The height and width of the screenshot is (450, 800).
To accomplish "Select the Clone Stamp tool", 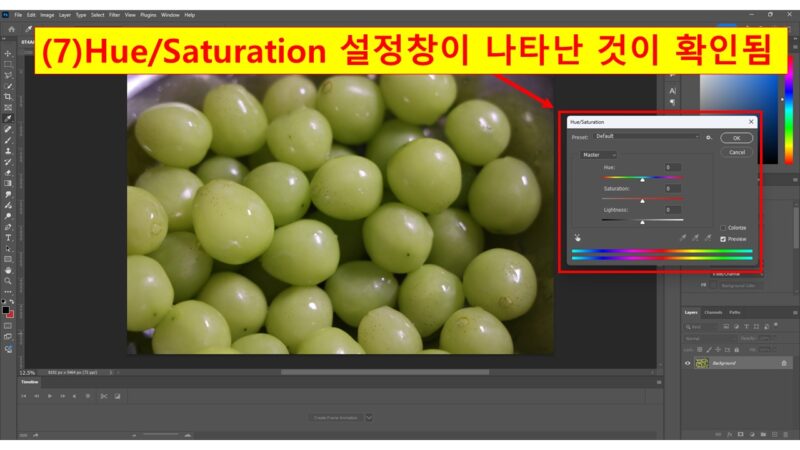I will 8,151.
